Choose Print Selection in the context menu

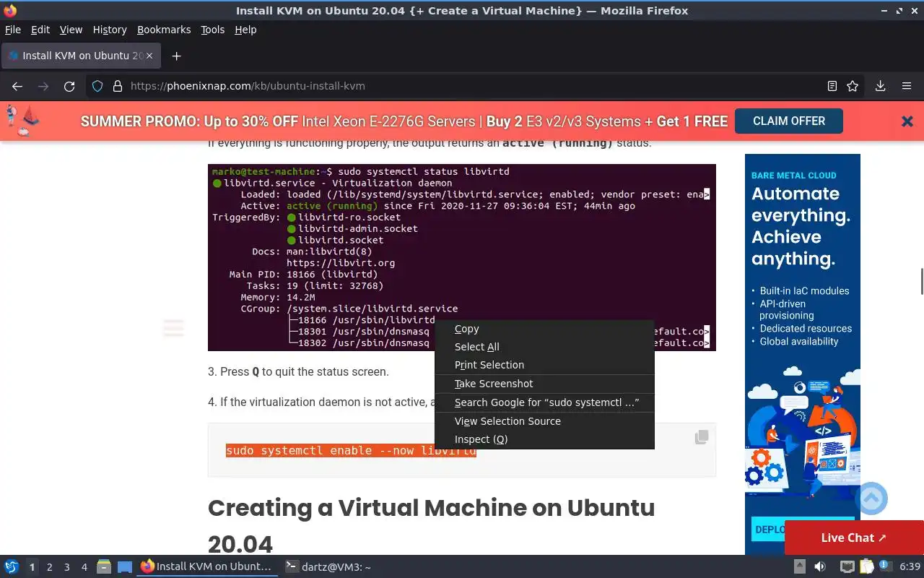click(544, 365)
